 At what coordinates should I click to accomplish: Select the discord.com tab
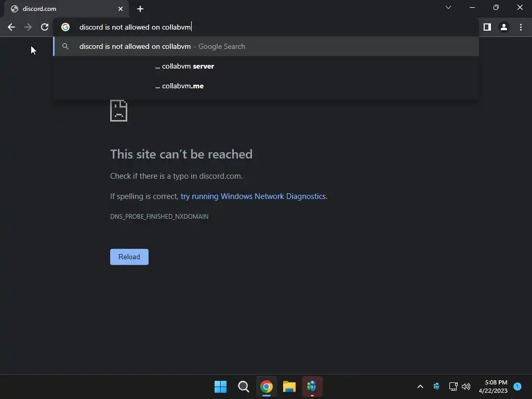66,9
